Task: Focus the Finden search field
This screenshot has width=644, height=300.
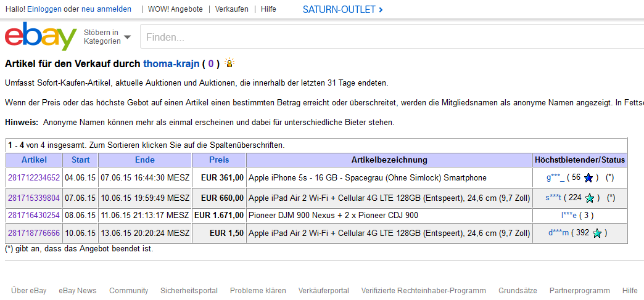Action: [x=392, y=38]
